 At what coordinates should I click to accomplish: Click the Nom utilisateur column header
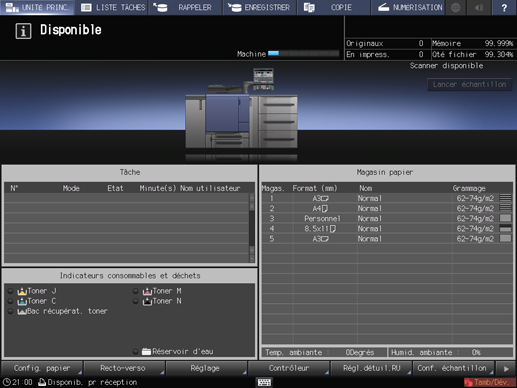click(210, 188)
